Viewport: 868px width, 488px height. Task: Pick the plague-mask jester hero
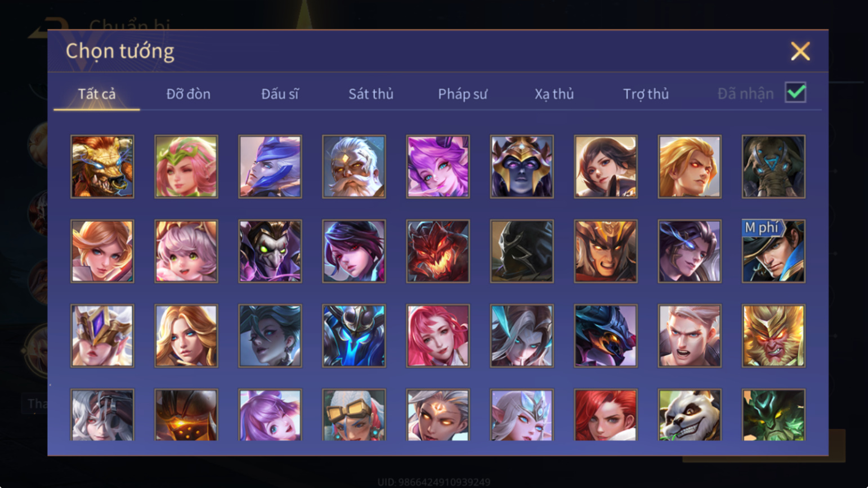pyautogui.click(x=270, y=251)
